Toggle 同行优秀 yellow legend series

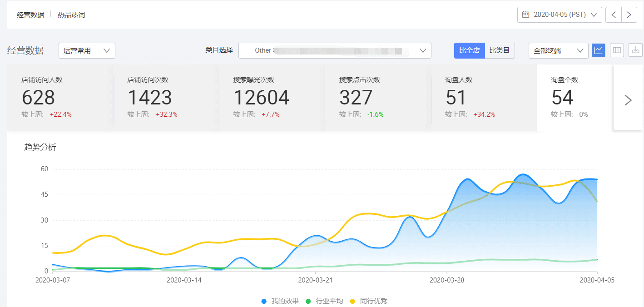pyautogui.click(x=368, y=301)
